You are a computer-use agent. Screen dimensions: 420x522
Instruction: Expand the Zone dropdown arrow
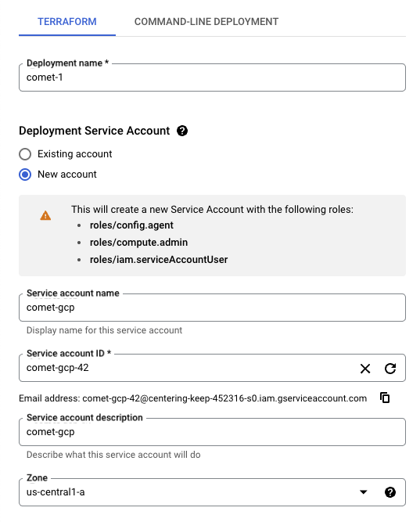tap(364, 492)
